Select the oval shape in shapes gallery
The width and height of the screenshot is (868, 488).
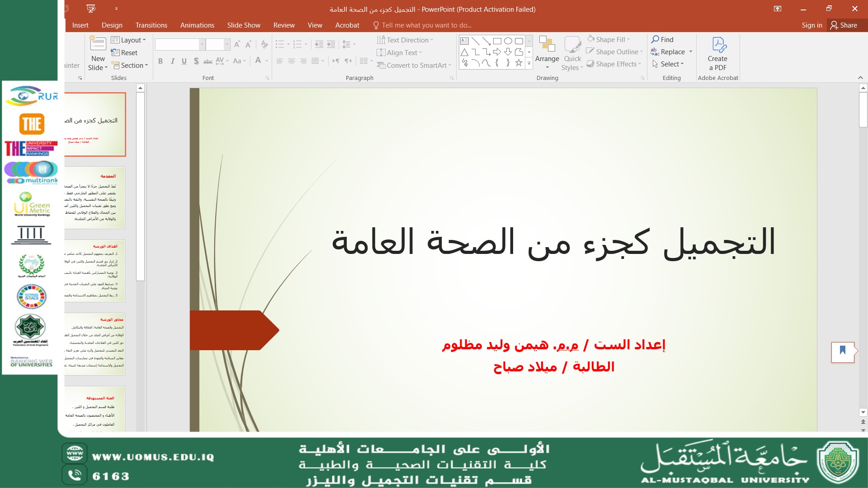508,41
